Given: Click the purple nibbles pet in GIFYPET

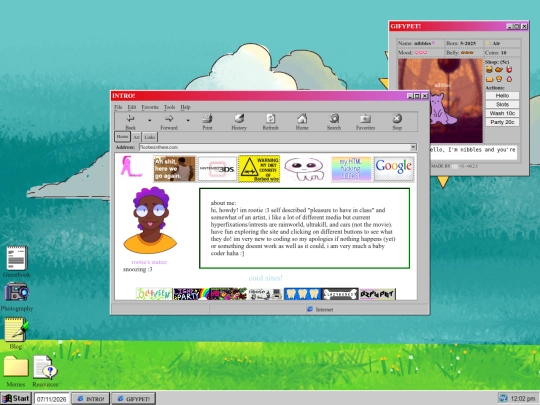Looking at the screenshot, I should [x=443, y=110].
